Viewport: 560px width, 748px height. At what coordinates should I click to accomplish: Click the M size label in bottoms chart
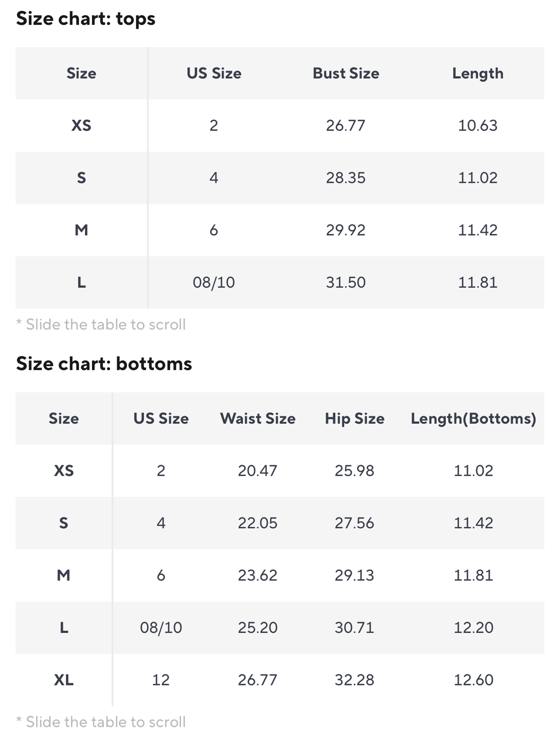(64, 575)
